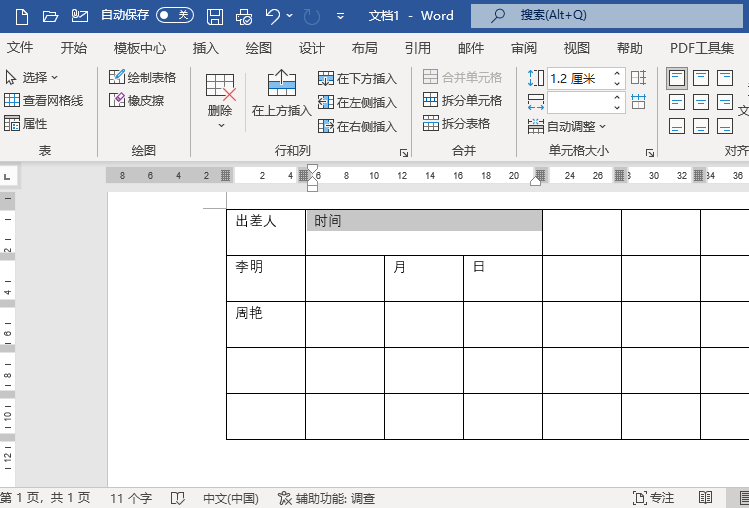Toggle 查看网格线
The image size is (749, 508).
click(43, 100)
